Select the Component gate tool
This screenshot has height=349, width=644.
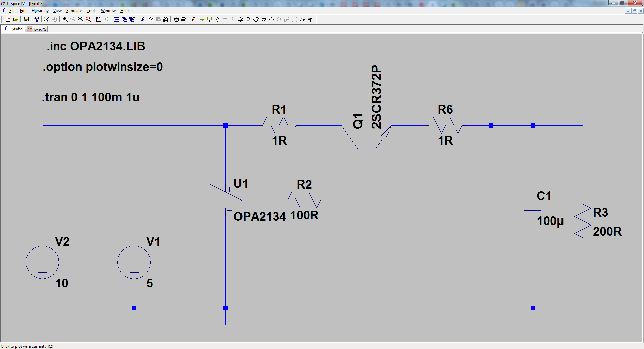[248, 19]
